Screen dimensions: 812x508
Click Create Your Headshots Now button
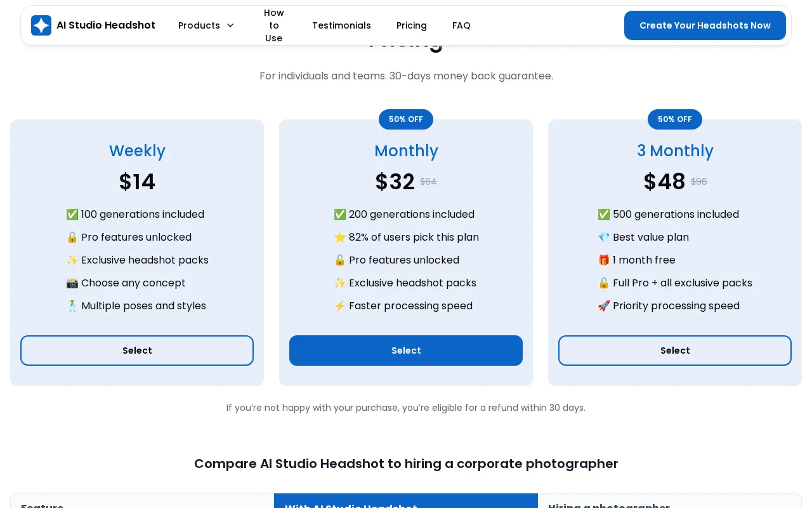[x=705, y=25]
